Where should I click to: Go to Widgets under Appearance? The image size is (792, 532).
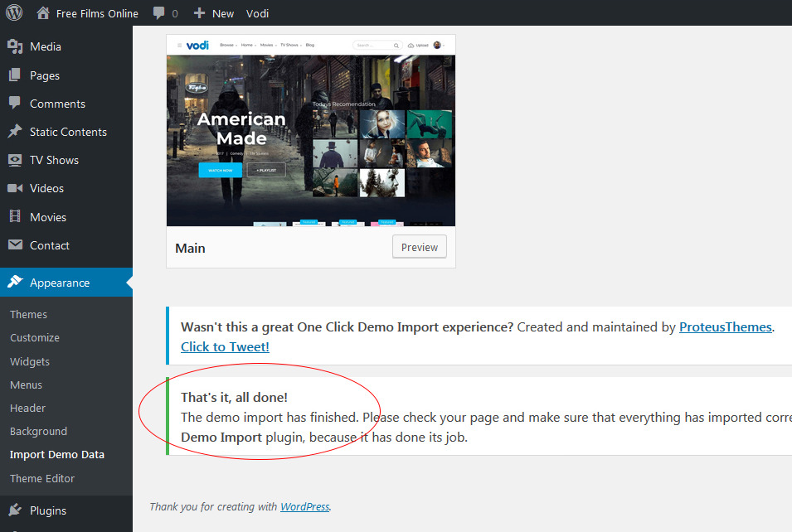pyautogui.click(x=30, y=361)
